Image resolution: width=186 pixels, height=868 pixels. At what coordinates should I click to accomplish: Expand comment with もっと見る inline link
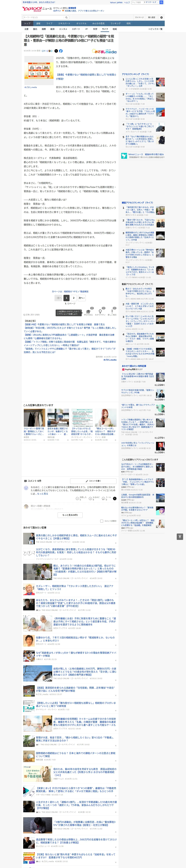click(43, 494)
